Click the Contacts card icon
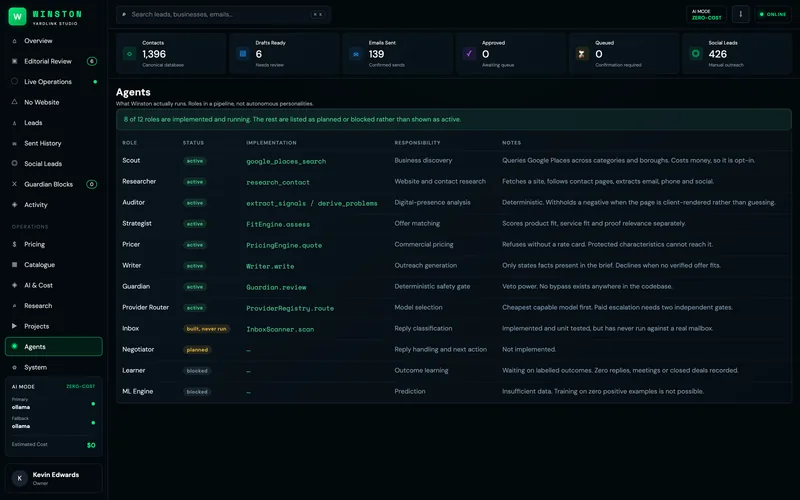 pos(130,54)
